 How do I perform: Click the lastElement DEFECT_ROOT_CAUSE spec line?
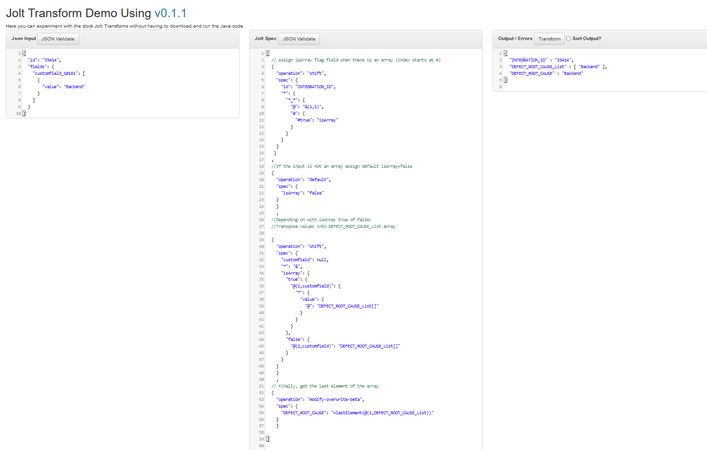point(357,412)
